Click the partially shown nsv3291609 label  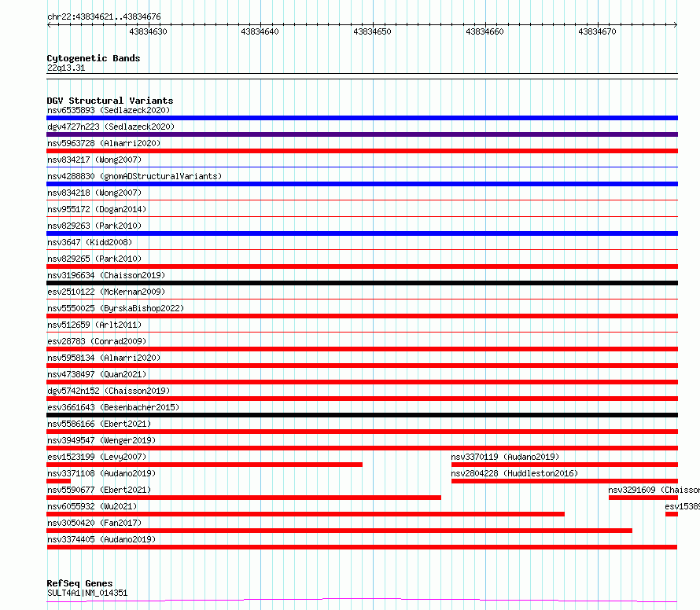654,490
